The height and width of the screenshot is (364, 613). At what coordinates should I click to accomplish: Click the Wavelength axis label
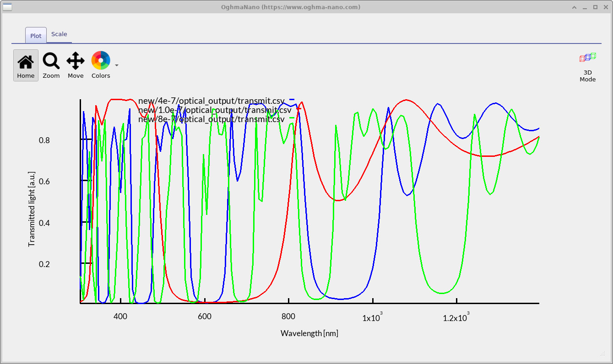click(x=309, y=333)
